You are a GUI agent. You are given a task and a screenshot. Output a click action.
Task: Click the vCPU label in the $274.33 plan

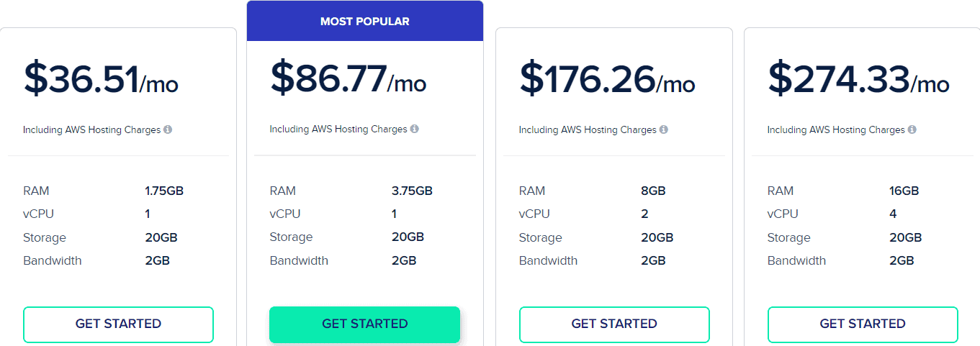pyautogui.click(x=783, y=214)
